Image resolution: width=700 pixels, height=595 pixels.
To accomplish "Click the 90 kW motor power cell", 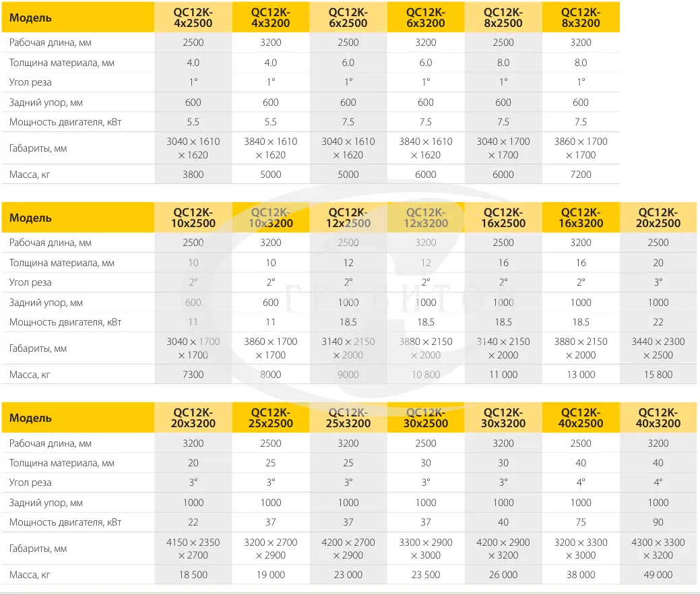I will pyautogui.click(x=658, y=522).
